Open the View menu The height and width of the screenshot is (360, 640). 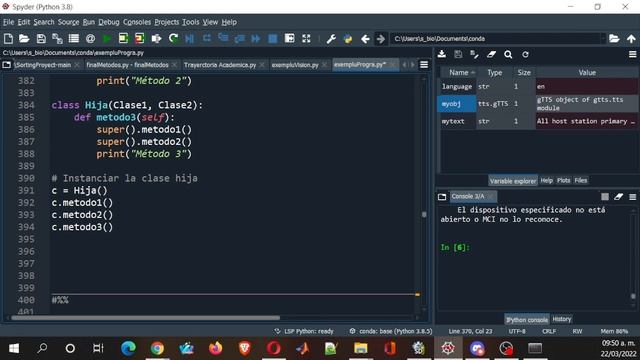(210, 22)
